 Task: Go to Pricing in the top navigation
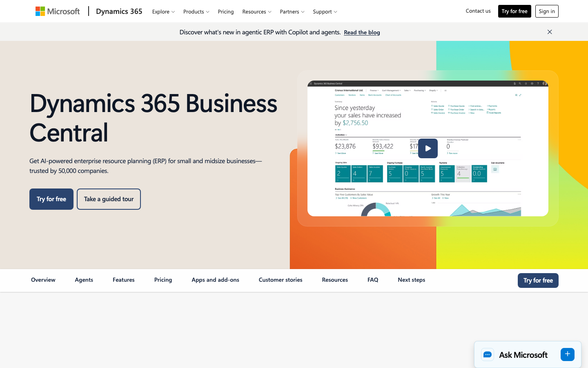pyautogui.click(x=226, y=11)
